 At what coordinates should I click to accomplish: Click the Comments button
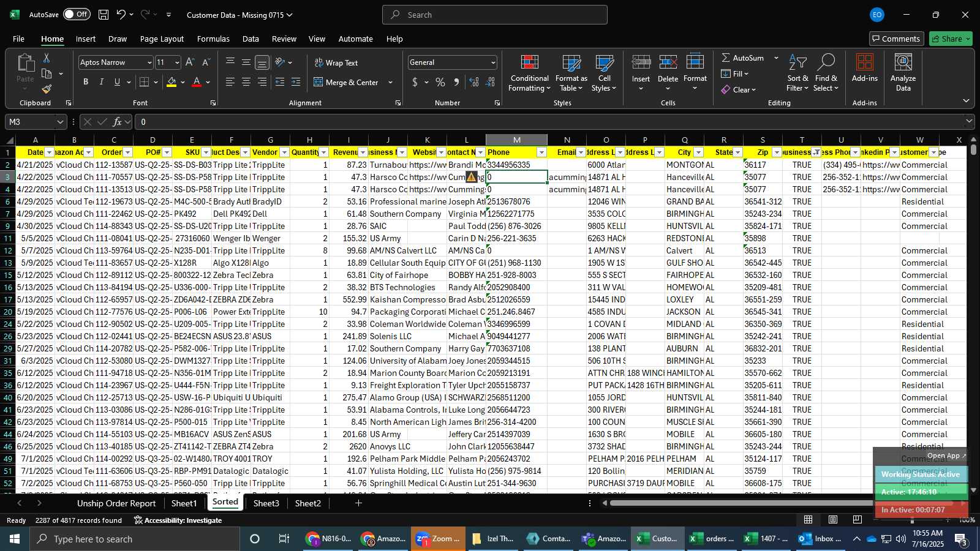pyautogui.click(x=896, y=39)
